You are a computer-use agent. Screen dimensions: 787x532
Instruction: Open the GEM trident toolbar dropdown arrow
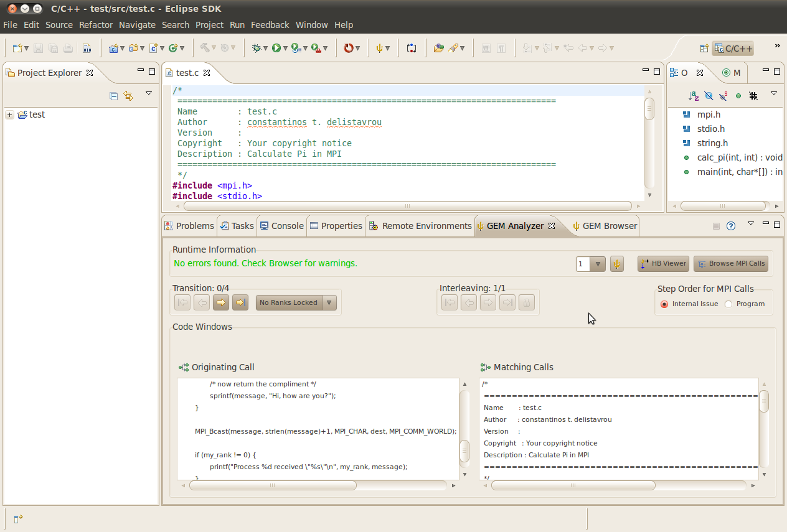(x=388, y=48)
